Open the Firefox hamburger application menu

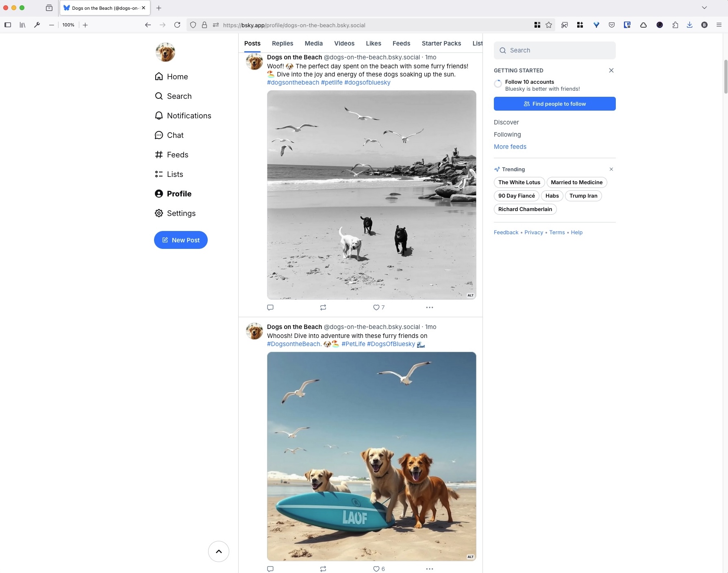pyautogui.click(x=719, y=25)
